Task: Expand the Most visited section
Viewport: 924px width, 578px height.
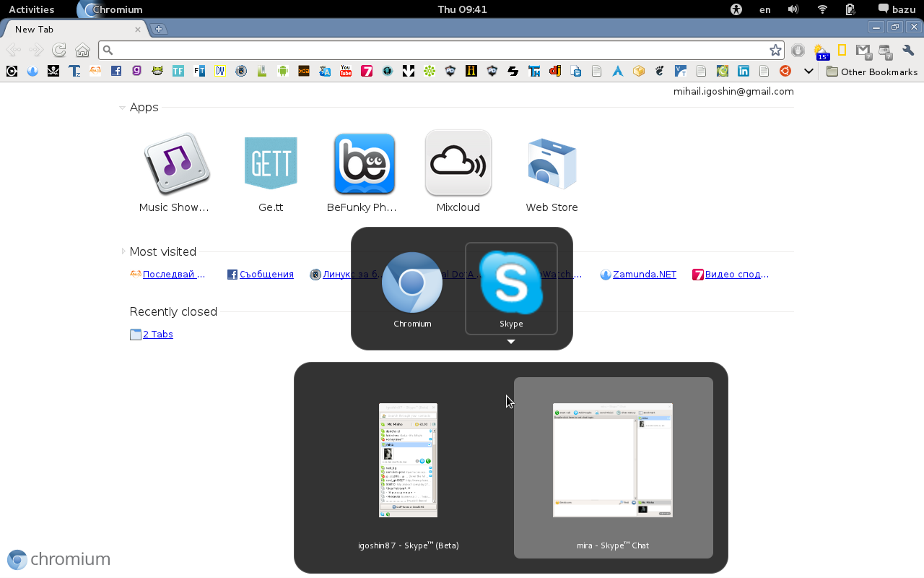Action: coord(123,251)
